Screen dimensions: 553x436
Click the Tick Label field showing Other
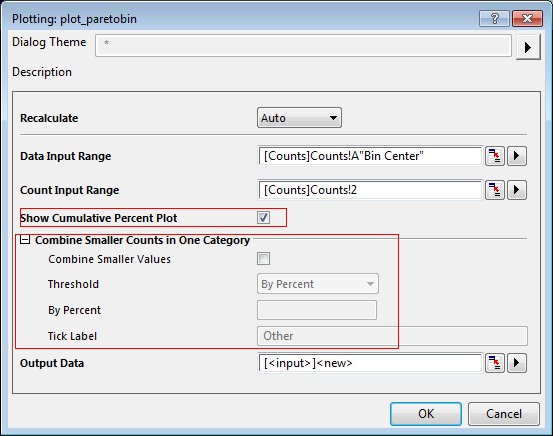392,336
